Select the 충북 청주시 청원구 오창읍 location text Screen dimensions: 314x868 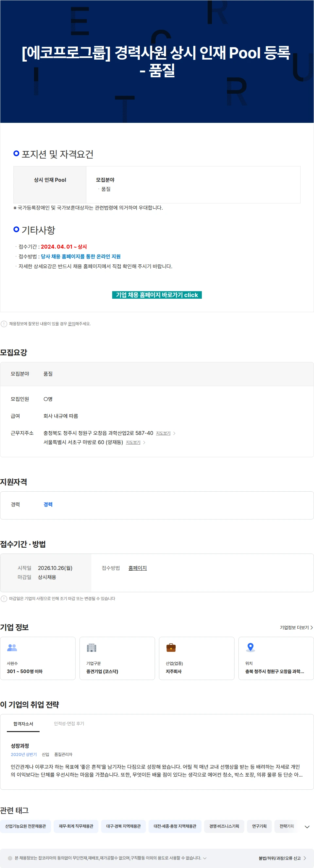coord(275,671)
